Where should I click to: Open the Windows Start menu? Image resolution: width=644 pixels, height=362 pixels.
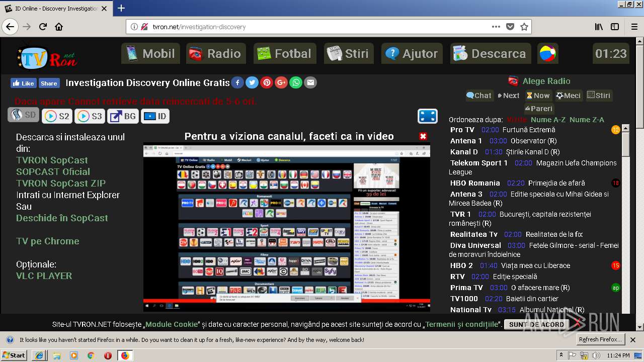pos(14,355)
